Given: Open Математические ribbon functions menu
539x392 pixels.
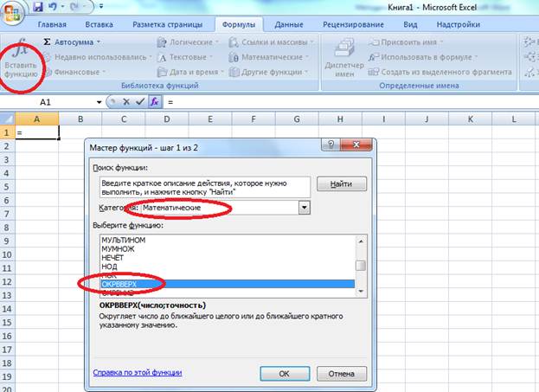Looking at the screenshot, I should coord(269,57).
